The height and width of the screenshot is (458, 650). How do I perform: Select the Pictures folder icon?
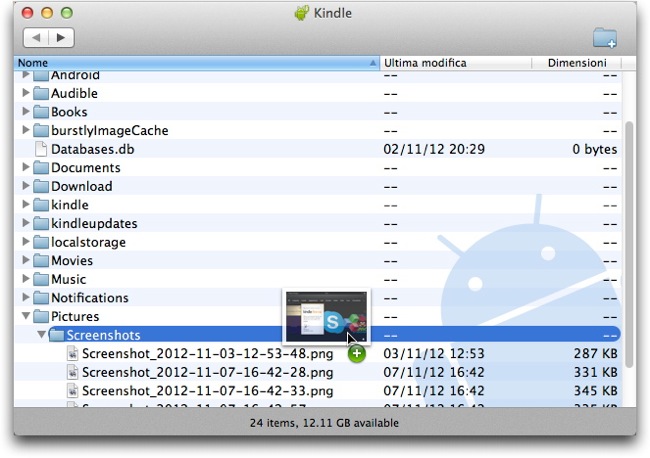(x=41, y=317)
